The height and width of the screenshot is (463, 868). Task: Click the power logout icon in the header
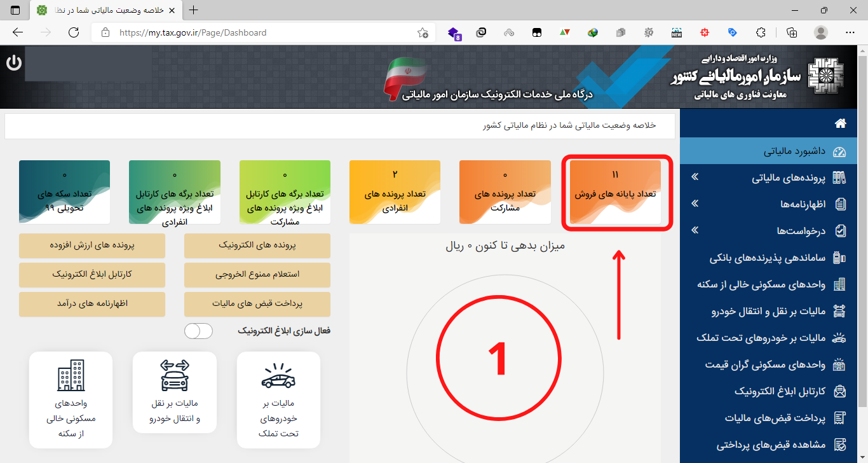coord(13,63)
